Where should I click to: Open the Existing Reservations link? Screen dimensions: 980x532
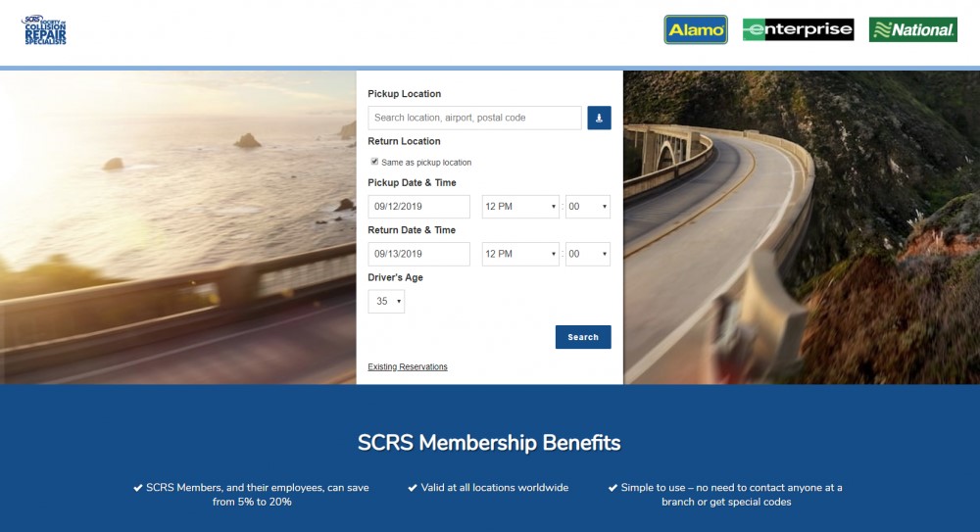pyautogui.click(x=408, y=366)
